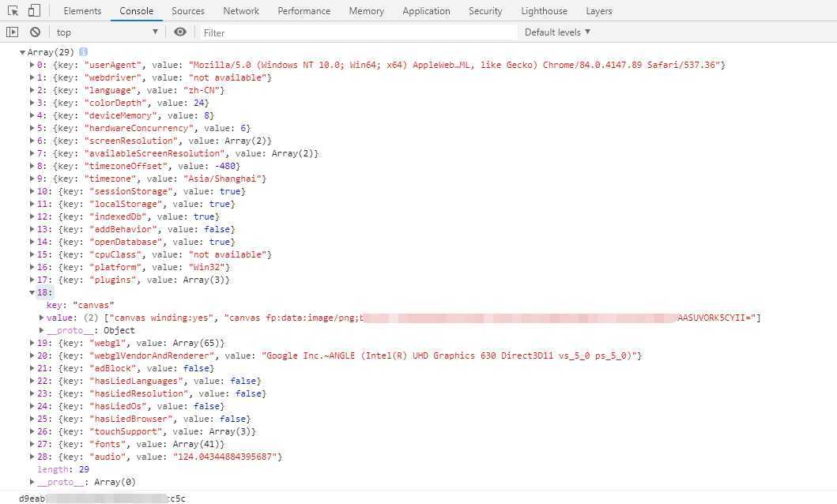Viewport: 837px width, 504px height.
Task: Expand the __proto__: Object entry
Action: pos(42,330)
